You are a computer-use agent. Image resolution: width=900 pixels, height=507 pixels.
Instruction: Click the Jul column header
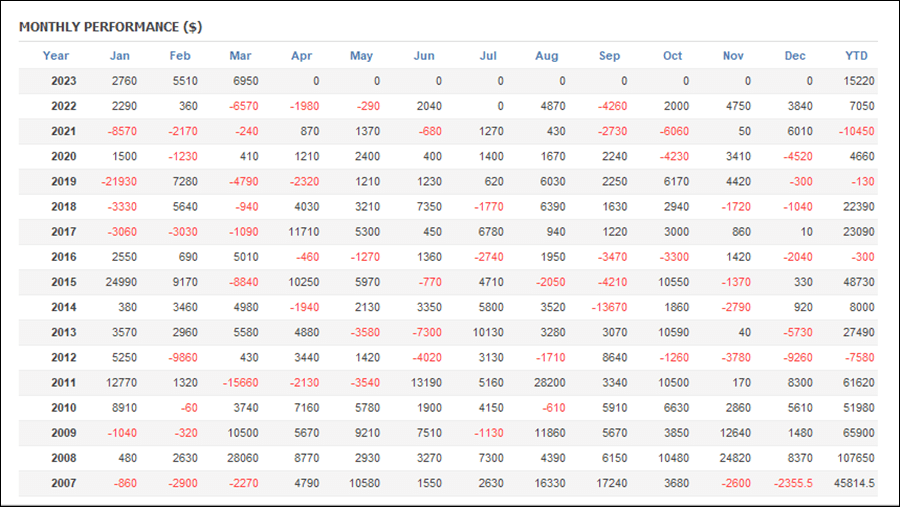(x=488, y=56)
